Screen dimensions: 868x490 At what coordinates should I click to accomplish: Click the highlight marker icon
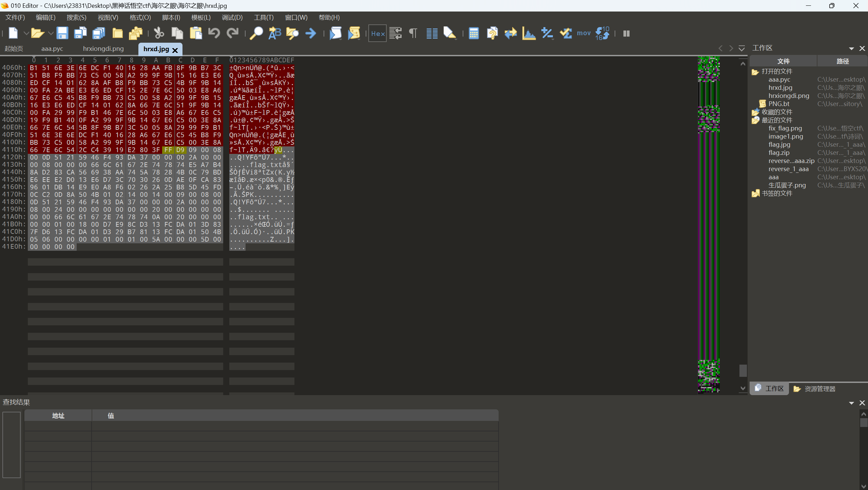(450, 33)
